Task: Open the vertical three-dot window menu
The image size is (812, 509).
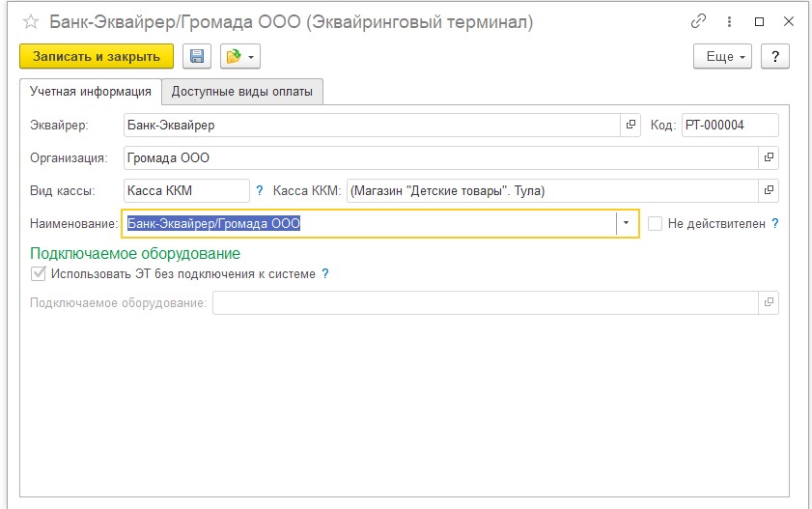Action: click(x=729, y=21)
